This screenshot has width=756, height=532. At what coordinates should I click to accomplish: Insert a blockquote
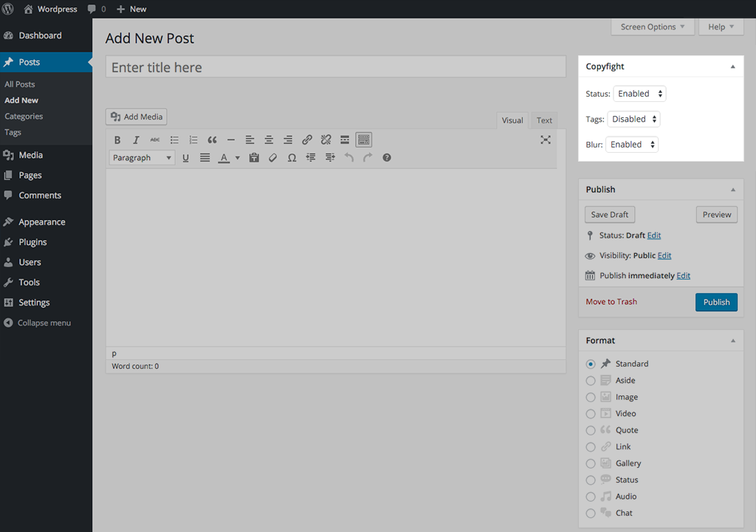(x=212, y=139)
